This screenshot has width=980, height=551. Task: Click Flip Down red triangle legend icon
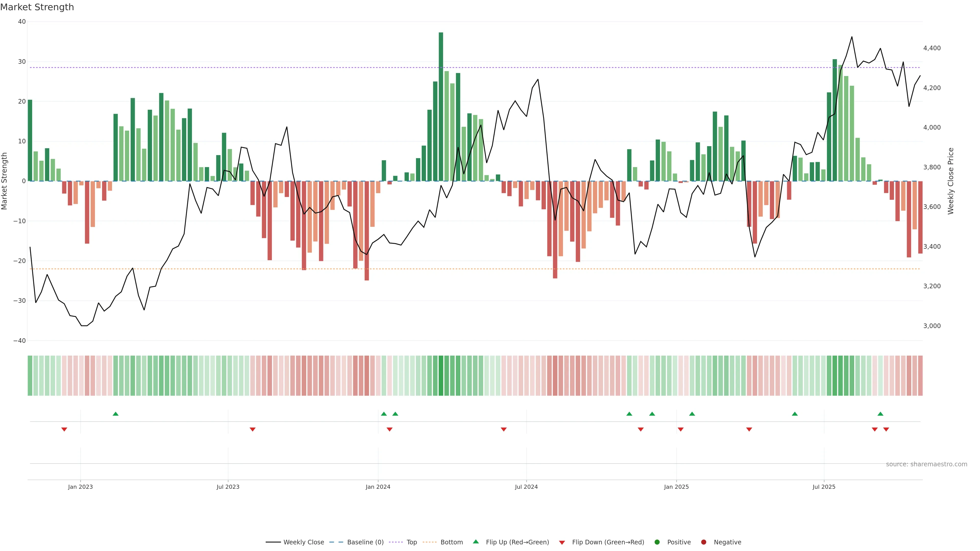tap(562, 543)
